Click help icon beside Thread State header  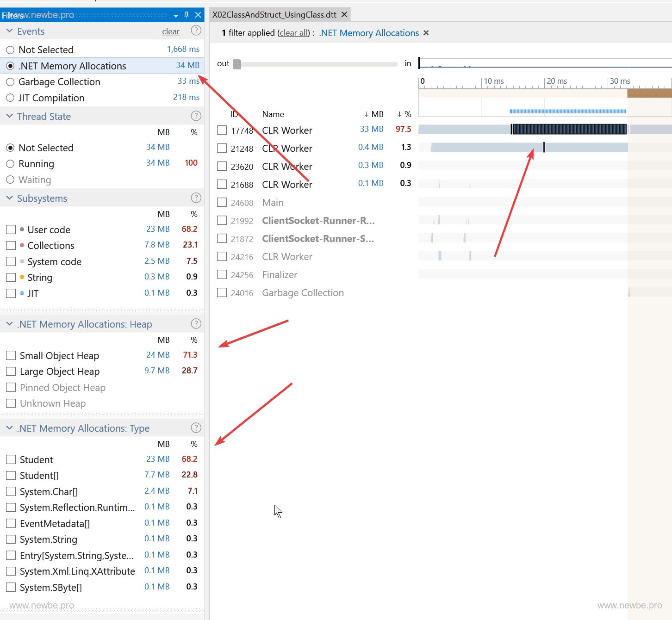(x=196, y=116)
